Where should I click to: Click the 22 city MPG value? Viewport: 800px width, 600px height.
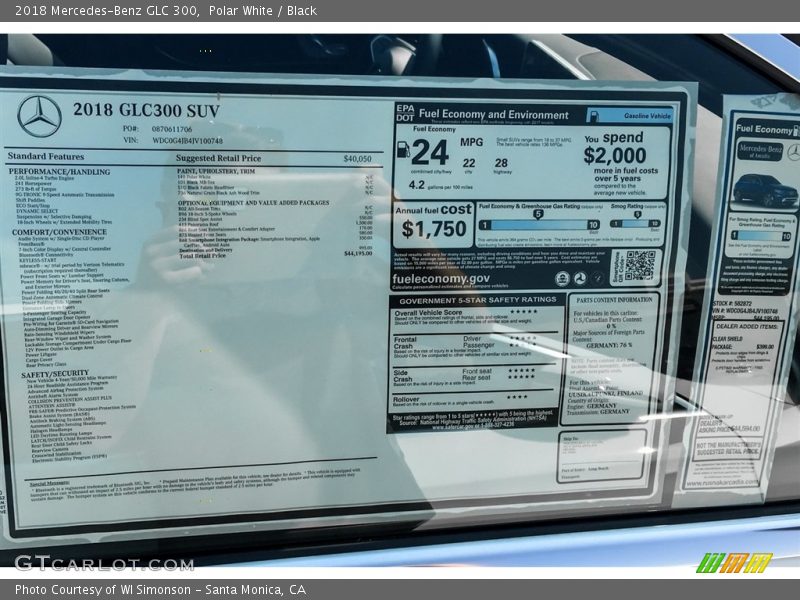(469, 163)
